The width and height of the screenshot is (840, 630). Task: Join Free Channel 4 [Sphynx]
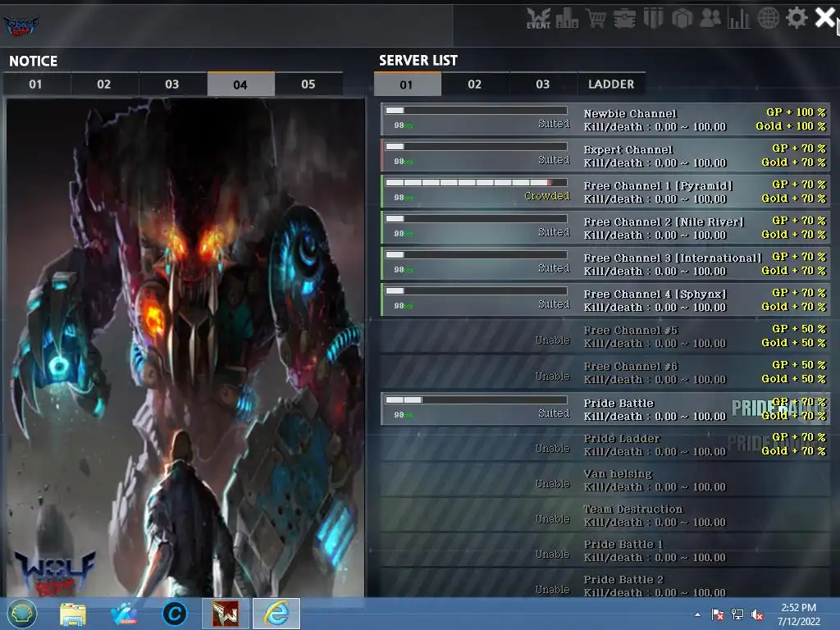pyautogui.click(x=605, y=300)
